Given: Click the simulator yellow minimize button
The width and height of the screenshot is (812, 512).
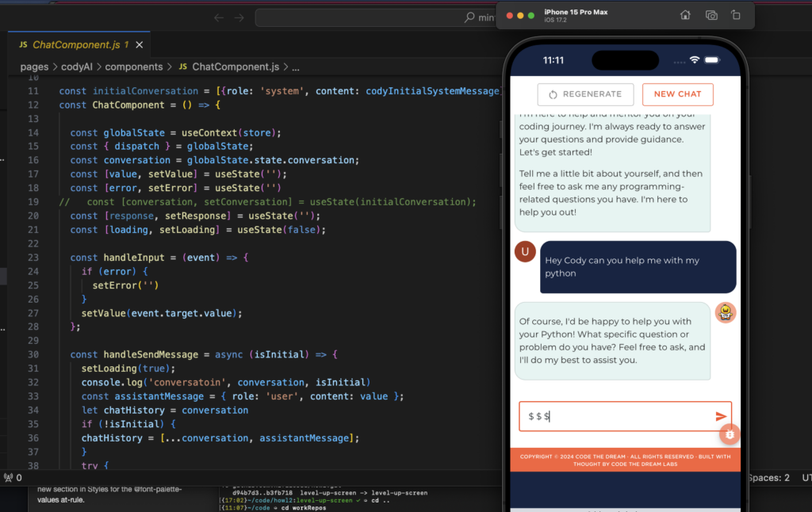Looking at the screenshot, I should click(x=520, y=16).
